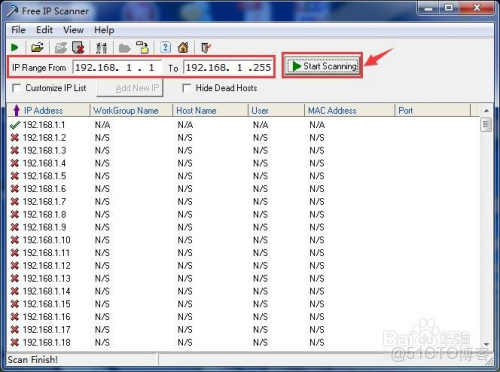Click the purple sort arrow in IP Address header
Viewport: 500px width, 372px height.
tap(16, 110)
